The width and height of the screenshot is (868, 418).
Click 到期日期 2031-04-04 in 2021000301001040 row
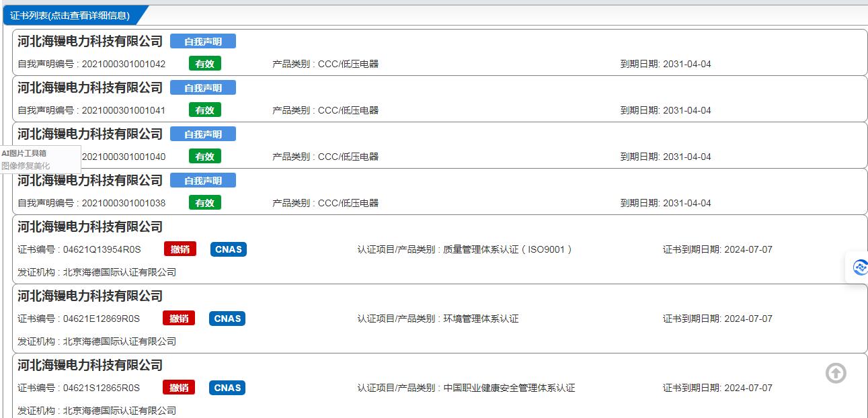tap(666, 157)
